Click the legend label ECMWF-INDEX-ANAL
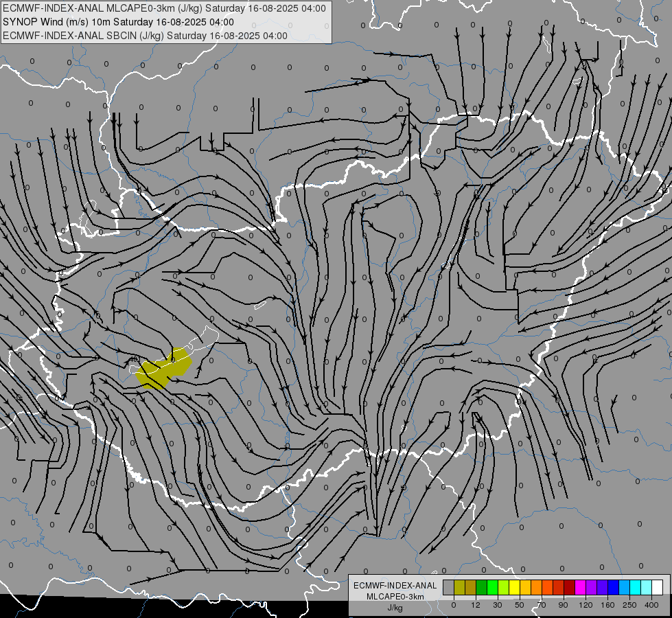Image resolution: width=672 pixels, height=618 pixels. (x=395, y=586)
